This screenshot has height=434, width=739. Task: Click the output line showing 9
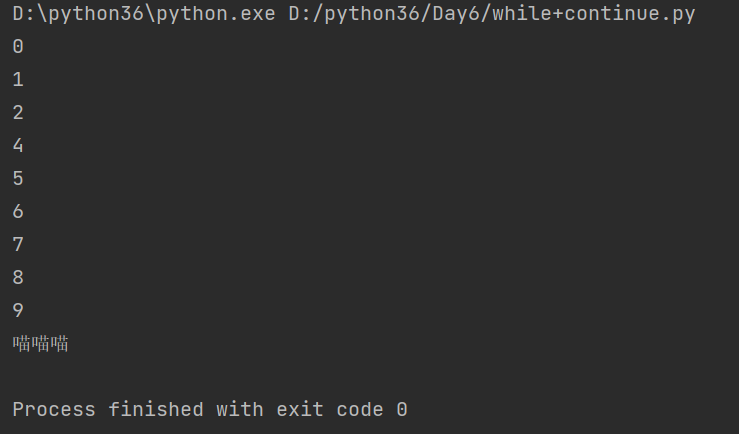tap(18, 311)
